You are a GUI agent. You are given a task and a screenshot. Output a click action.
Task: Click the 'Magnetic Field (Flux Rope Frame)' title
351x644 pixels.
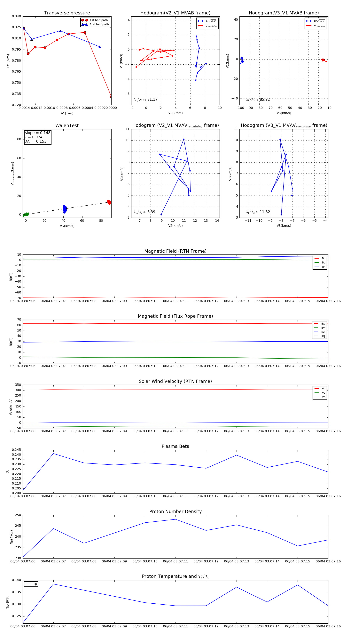coord(175,316)
